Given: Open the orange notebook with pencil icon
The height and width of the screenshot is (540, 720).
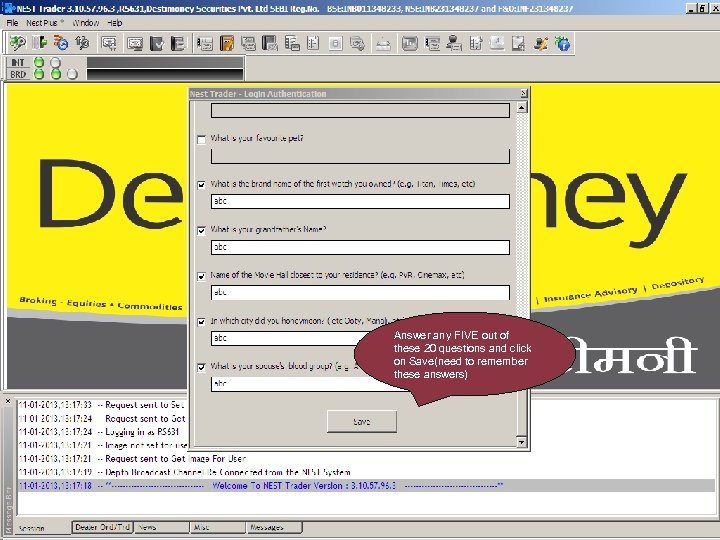Looking at the screenshot, I should coord(227,44).
